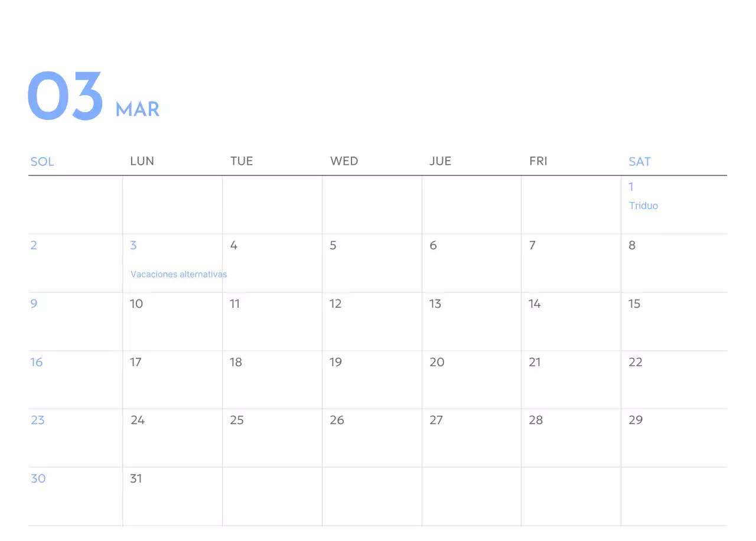
Task: Click the JUE column header
Action: (x=441, y=161)
